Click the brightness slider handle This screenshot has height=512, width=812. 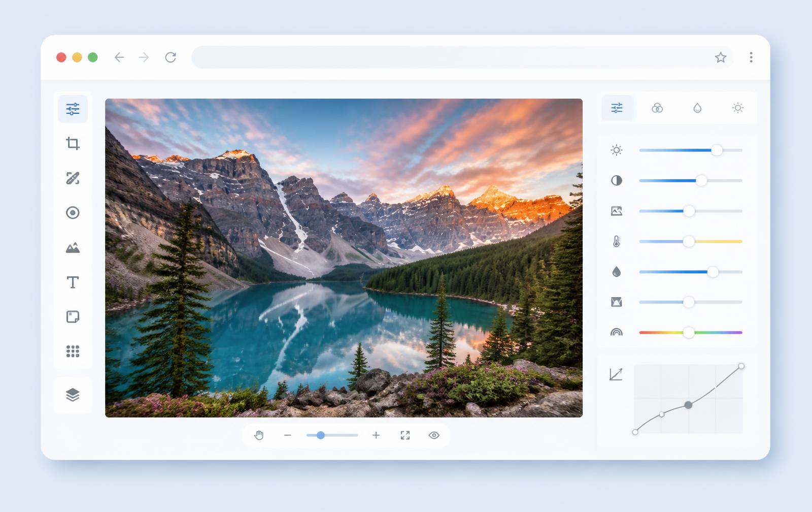tap(717, 150)
